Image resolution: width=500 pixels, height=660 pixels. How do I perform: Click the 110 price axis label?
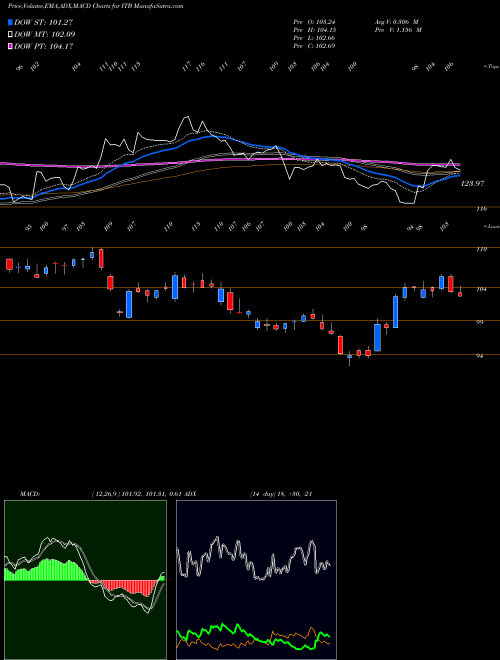tap(482, 250)
